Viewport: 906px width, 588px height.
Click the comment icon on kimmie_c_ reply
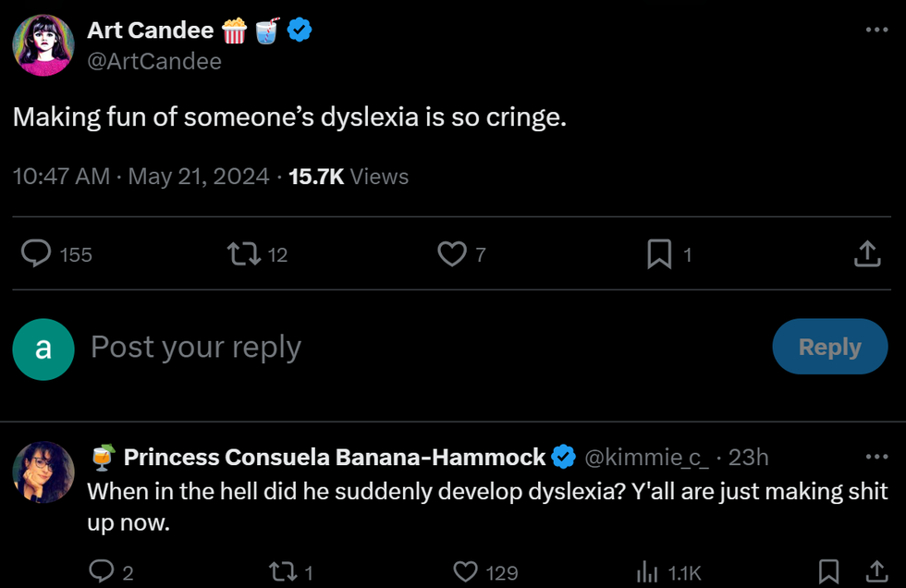tap(102, 572)
